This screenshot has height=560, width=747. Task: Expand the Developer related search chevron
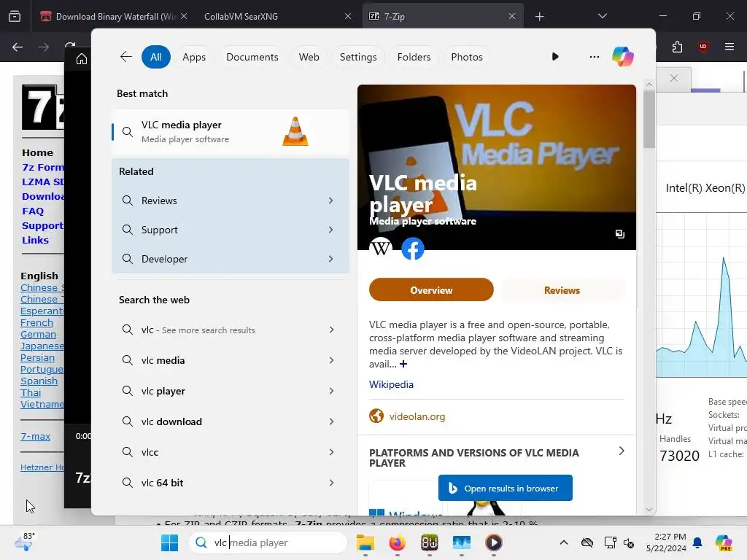coord(330,259)
